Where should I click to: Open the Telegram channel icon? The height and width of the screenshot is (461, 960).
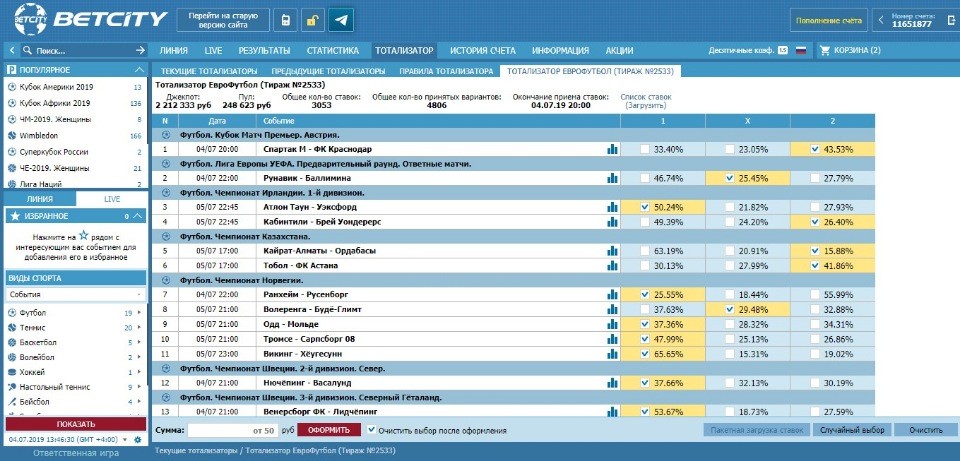(x=341, y=20)
